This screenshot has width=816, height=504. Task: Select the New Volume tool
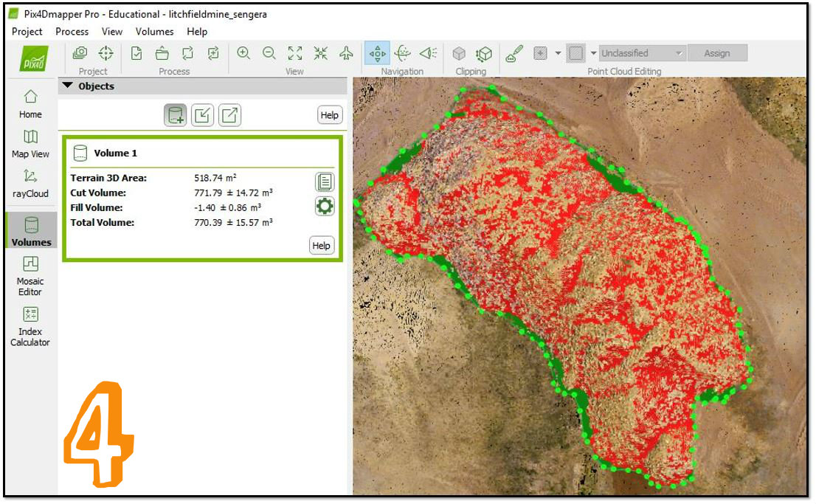[x=175, y=115]
